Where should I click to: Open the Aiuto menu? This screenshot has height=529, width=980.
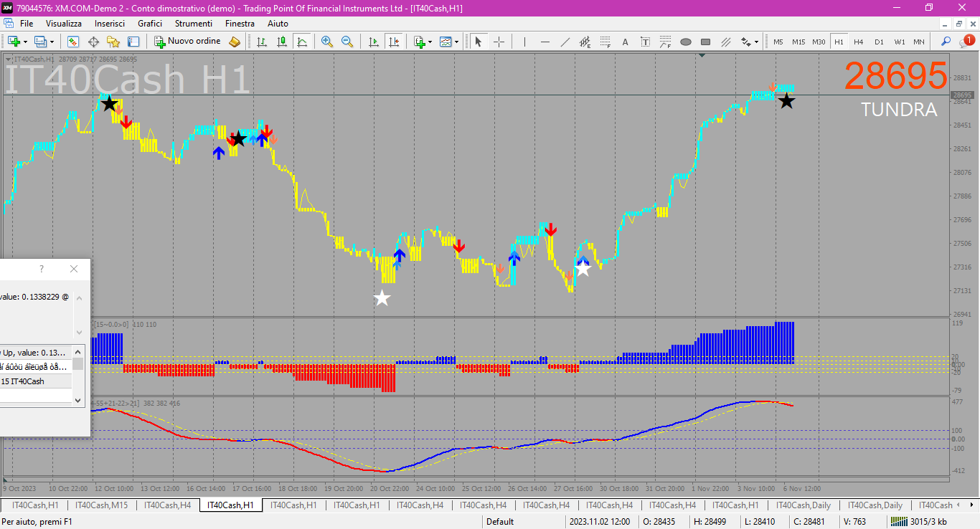(278, 24)
